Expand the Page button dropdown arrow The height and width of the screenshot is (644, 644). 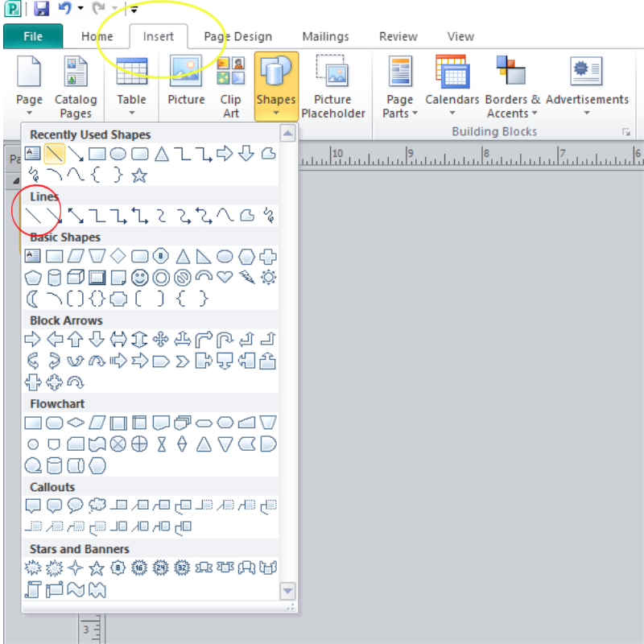(x=29, y=113)
